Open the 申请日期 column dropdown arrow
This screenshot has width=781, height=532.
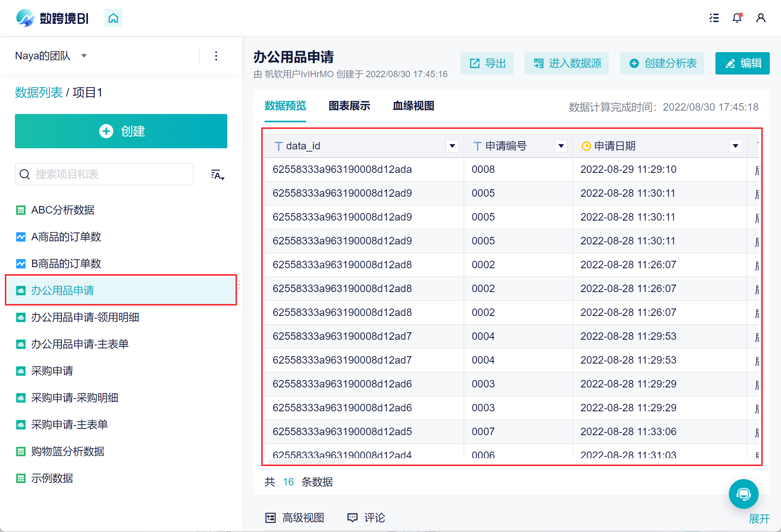(x=735, y=146)
